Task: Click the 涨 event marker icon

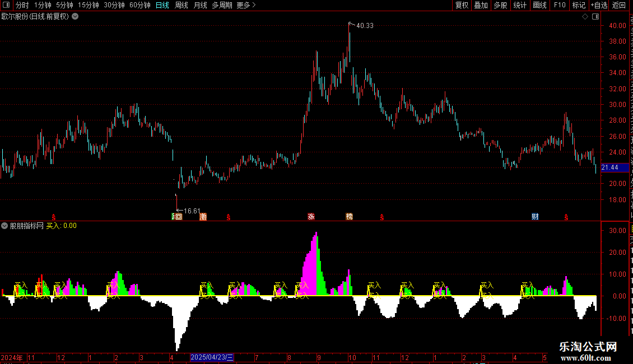Action: pyautogui.click(x=311, y=217)
